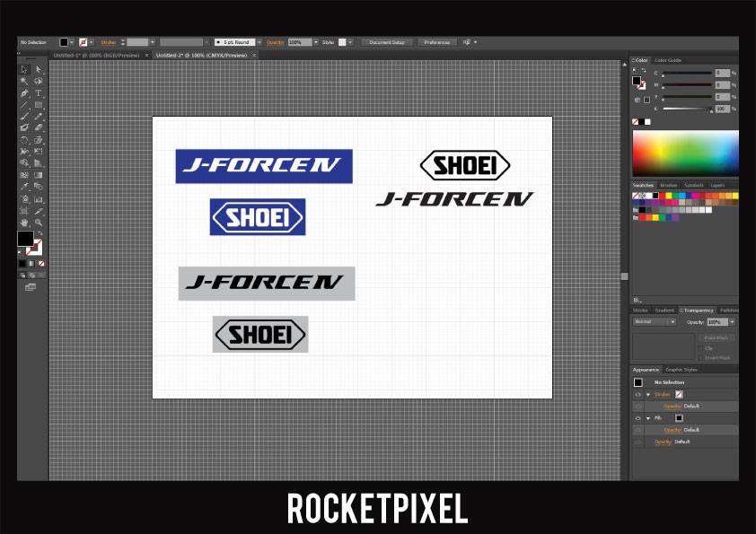Select the Rotate tool

(24, 140)
